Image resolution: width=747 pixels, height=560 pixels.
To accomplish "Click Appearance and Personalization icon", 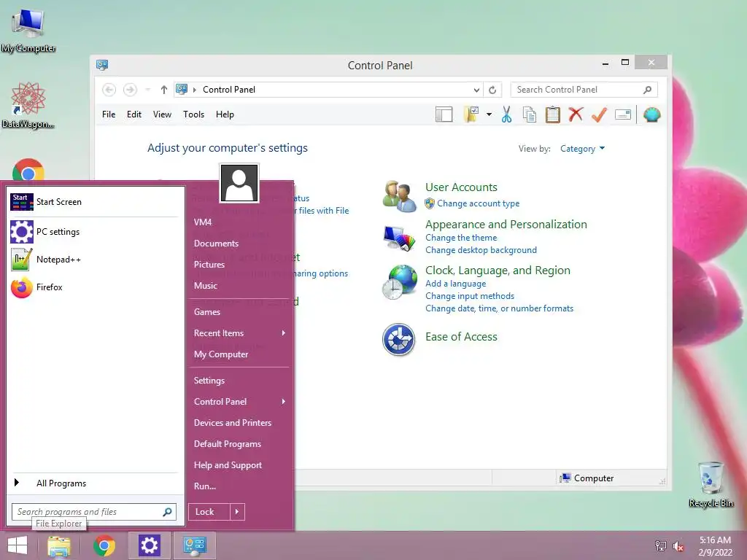I will click(x=399, y=238).
